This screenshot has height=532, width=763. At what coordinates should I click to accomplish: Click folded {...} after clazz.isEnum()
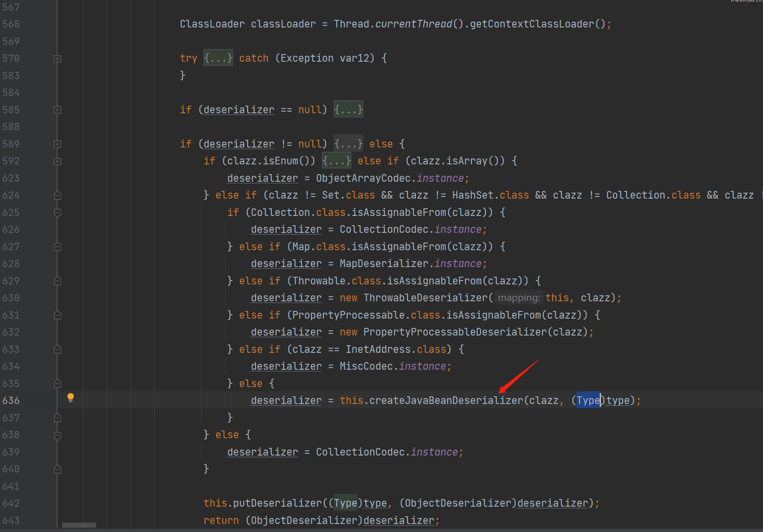pos(336,161)
